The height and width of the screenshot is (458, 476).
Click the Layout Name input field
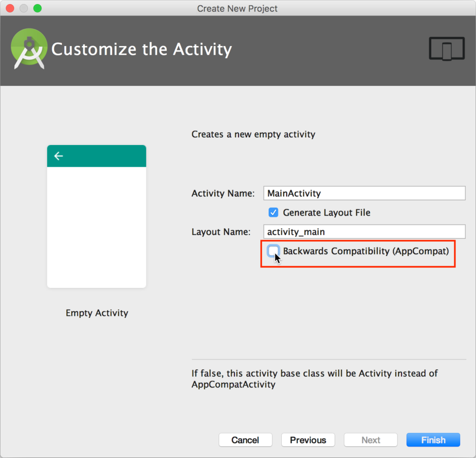364,232
